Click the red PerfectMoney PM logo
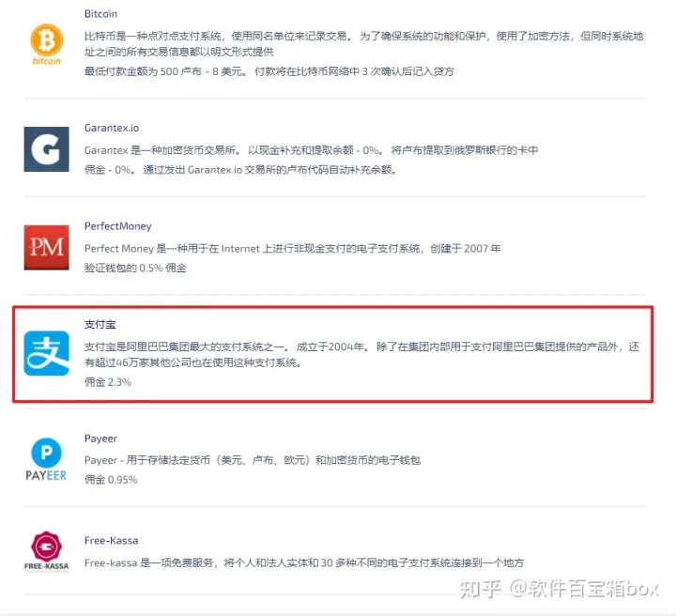676x616 pixels. point(46,248)
